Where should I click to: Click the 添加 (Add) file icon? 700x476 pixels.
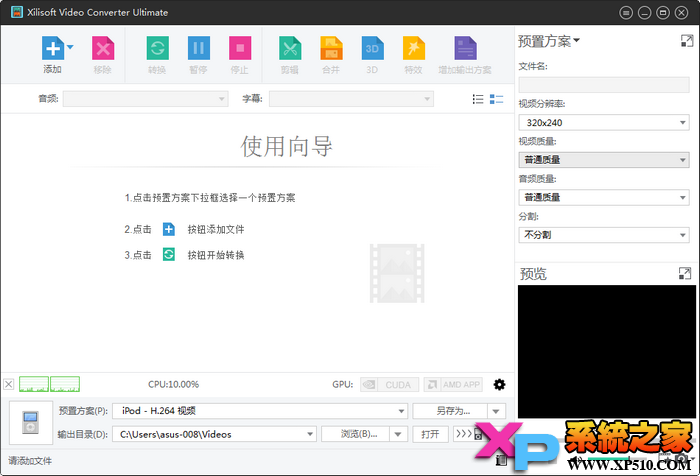click(x=53, y=48)
